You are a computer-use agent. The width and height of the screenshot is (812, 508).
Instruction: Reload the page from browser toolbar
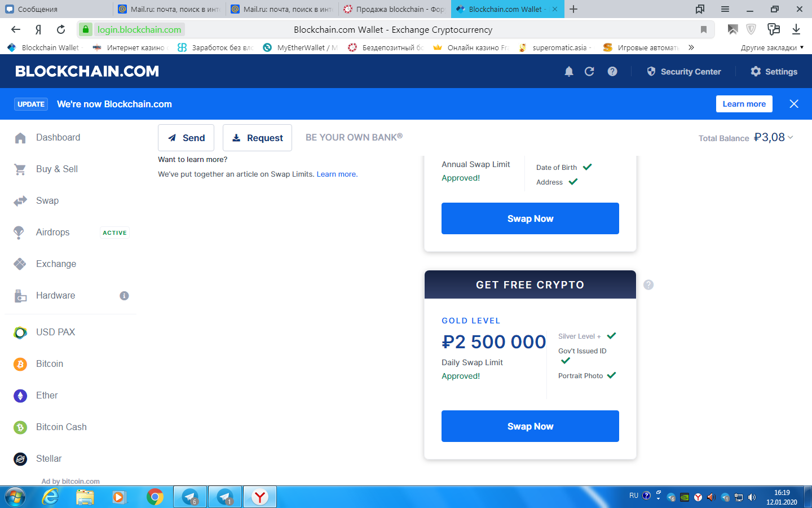pyautogui.click(x=61, y=29)
